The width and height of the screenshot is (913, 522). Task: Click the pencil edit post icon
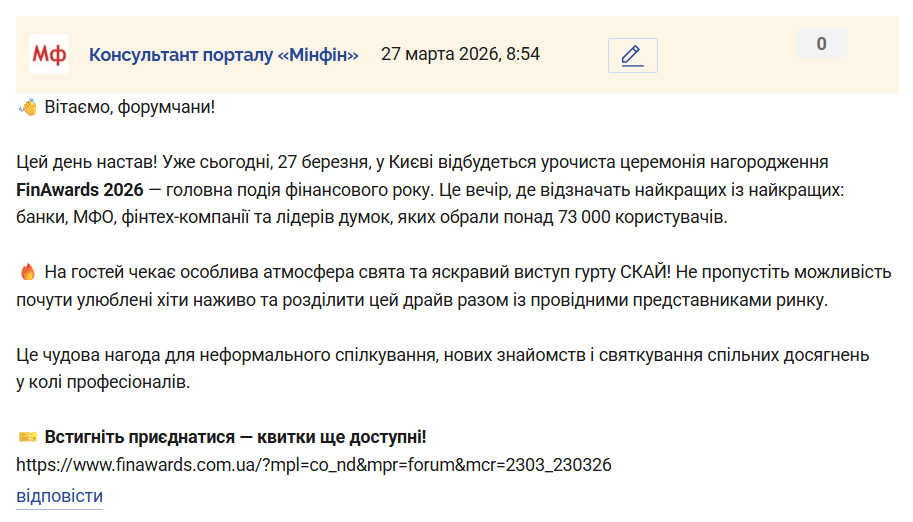point(632,55)
